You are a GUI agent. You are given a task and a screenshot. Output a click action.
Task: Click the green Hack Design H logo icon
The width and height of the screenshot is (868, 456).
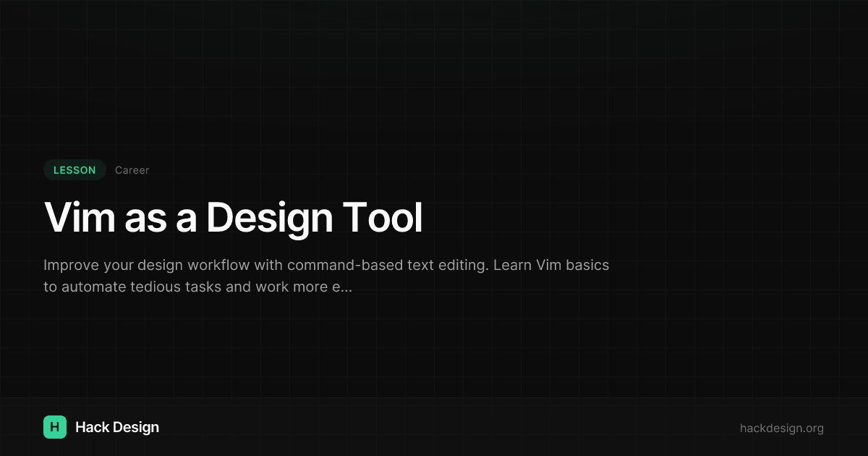(55, 427)
